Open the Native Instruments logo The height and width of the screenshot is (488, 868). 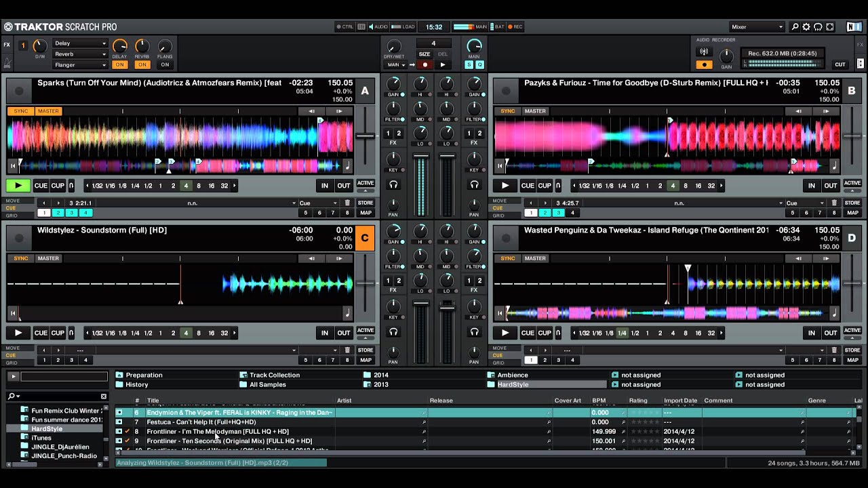pyautogui.click(x=854, y=27)
